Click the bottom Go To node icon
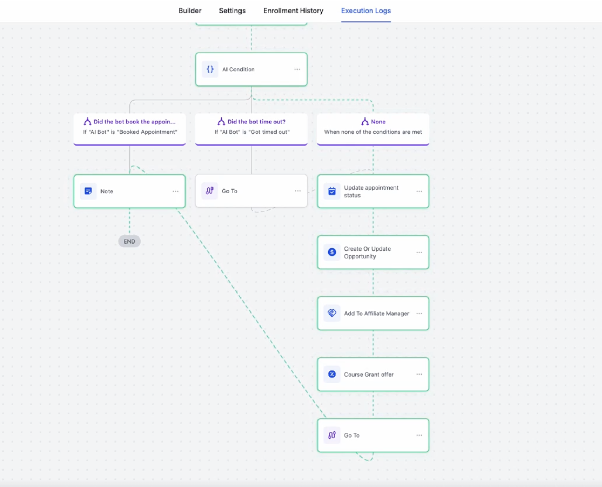 332,435
